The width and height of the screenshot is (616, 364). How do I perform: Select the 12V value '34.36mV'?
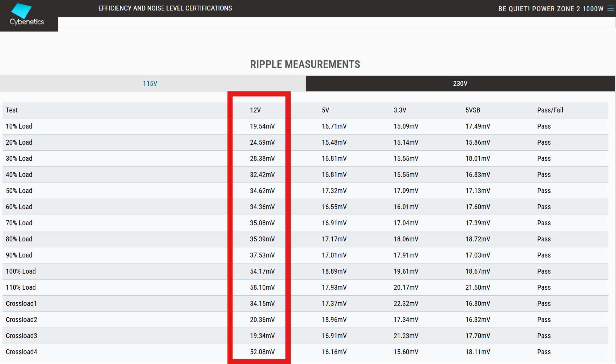(x=262, y=207)
